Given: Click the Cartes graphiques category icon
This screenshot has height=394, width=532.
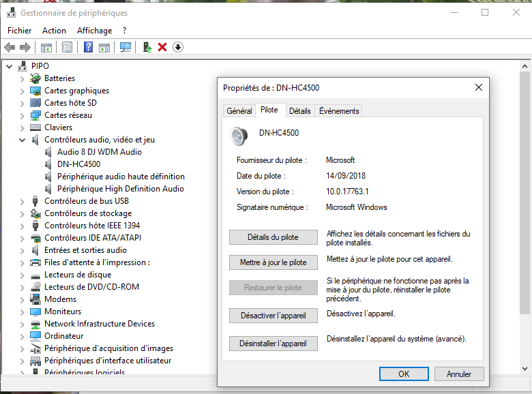Looking at the screenshot, I should (x=35, y=91).
